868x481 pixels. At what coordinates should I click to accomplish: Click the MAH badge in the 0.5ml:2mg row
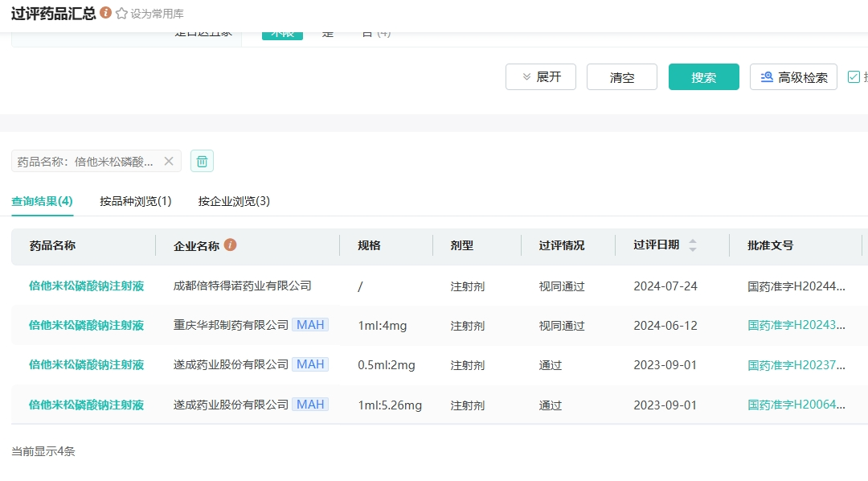pyautogui.click(x=310, y=364)
